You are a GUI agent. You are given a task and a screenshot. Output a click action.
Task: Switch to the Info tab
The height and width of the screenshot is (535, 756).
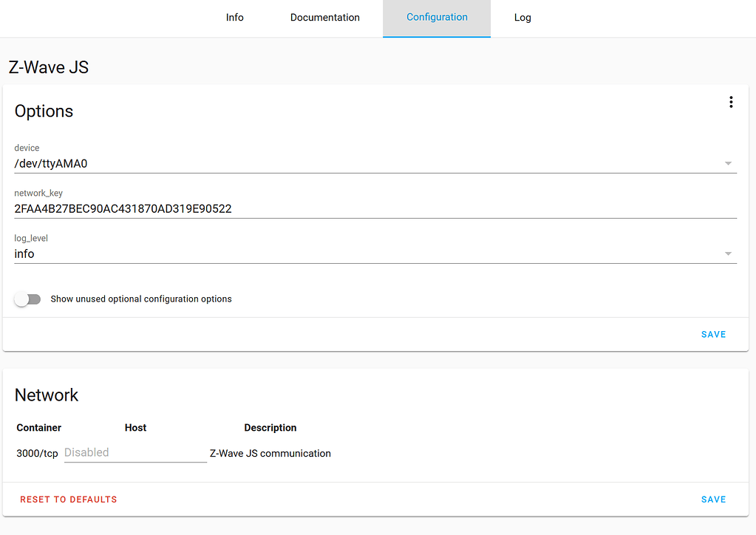click(234, 17)
